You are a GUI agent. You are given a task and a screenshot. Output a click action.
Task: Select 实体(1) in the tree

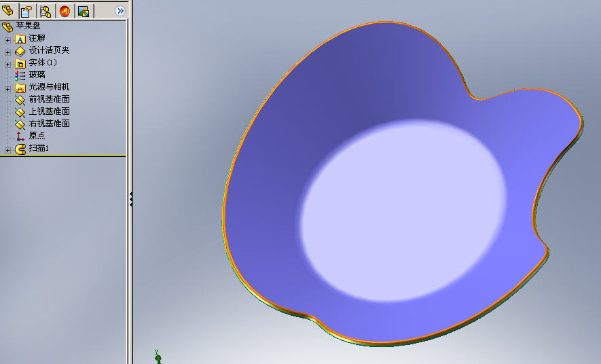pyautogui.click(x=43, y=62)
